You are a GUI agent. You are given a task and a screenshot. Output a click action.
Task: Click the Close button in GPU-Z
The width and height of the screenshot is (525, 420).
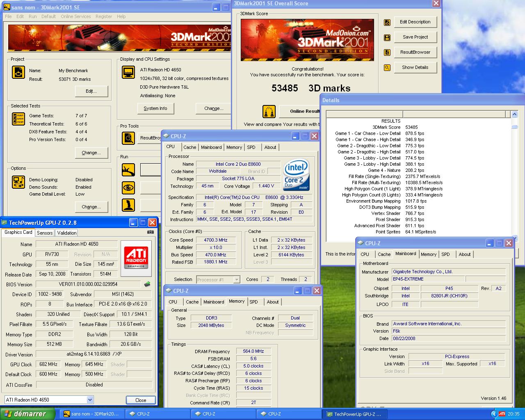click(x=141, y=400)
